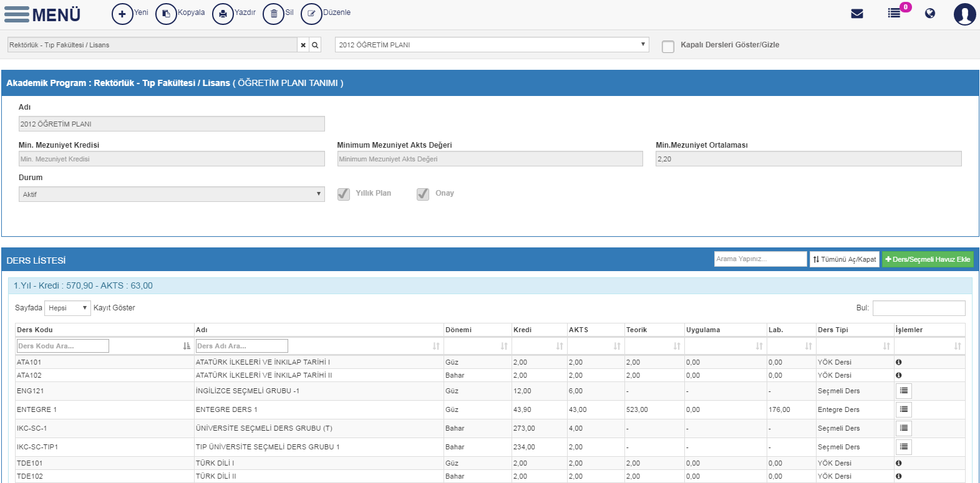Click the Arama Yapınız search field

click(760, 259)
